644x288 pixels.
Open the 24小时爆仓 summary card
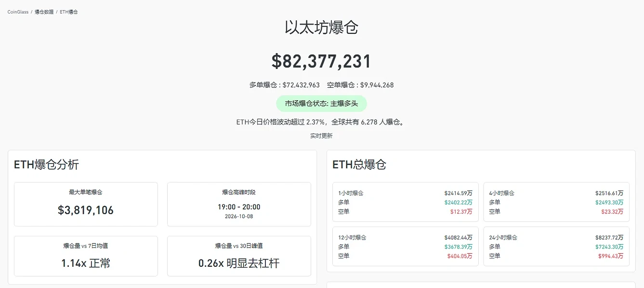556,247
